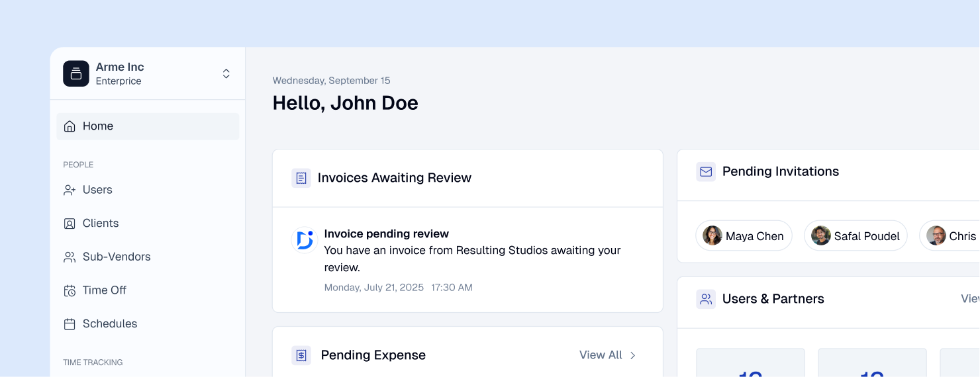
Task: Click the Home house icon
Action: click(x=70, y=126)
